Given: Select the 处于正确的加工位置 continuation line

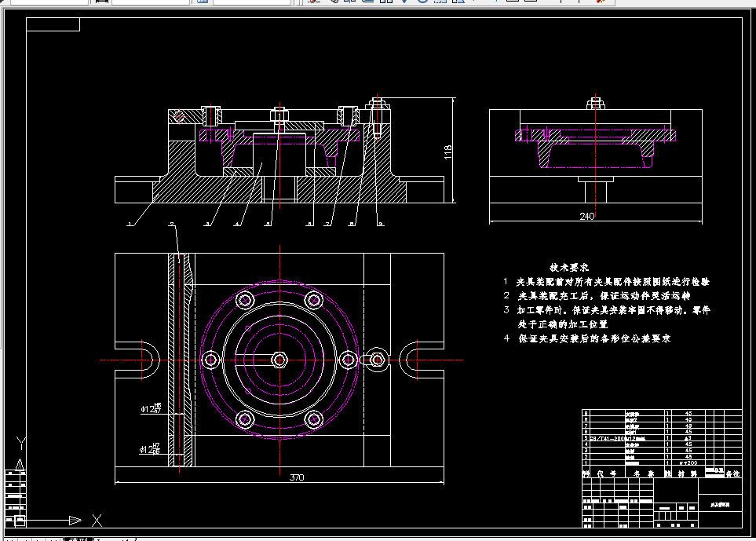Looking at the screenshot, I should coord(563,324).
